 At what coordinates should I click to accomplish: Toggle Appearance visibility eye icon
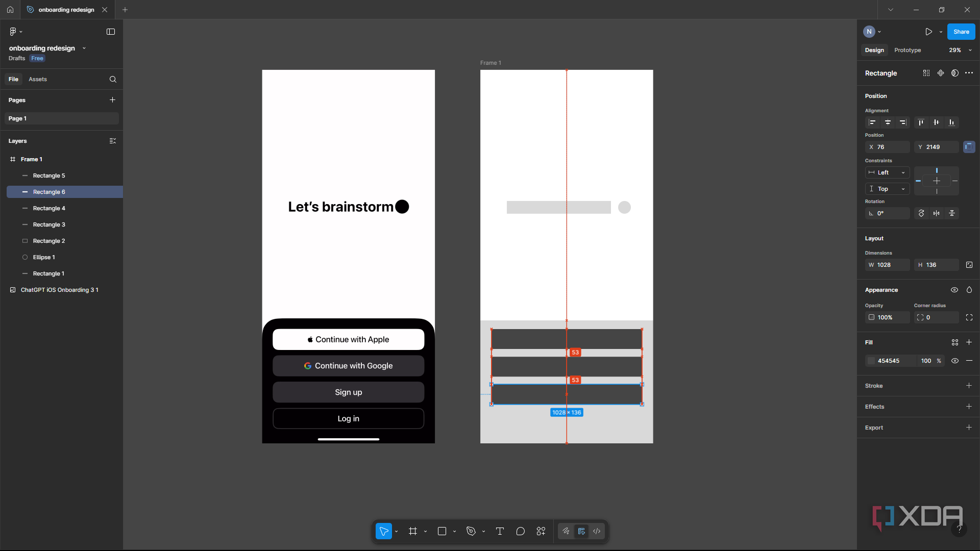(954, 290)
